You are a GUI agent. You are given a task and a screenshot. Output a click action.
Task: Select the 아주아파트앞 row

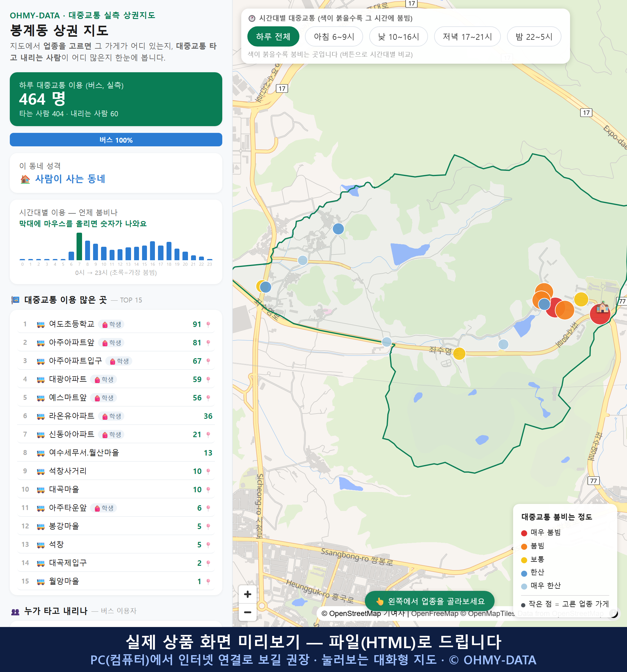(x=116, y=342)
